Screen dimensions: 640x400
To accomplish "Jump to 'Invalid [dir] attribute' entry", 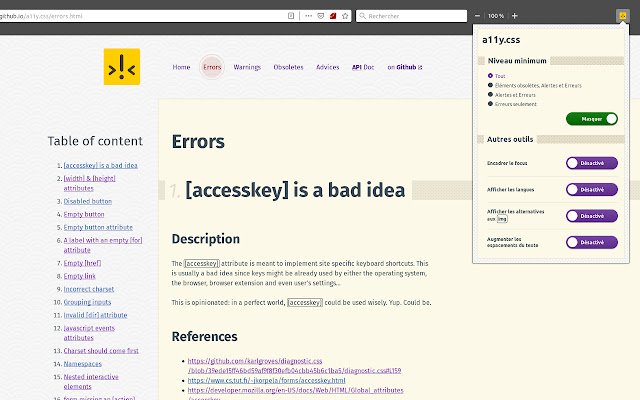I will click(x=95, y=315).
